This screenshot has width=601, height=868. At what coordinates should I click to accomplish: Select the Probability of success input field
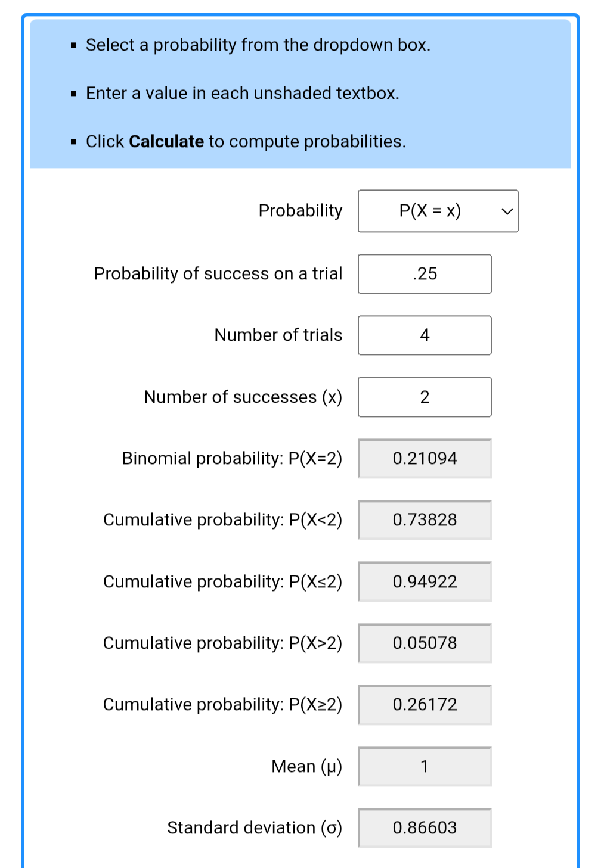pyautogui.click(x=425, y=274)
